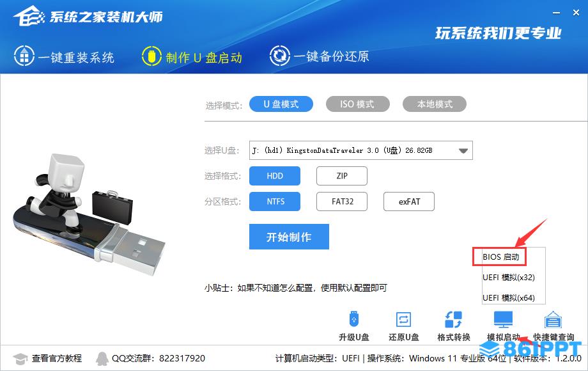This screenshot has height=371, width=588.
Task: Click the 升级U盘 upgrade icon
Action: [x=353, y=319]
